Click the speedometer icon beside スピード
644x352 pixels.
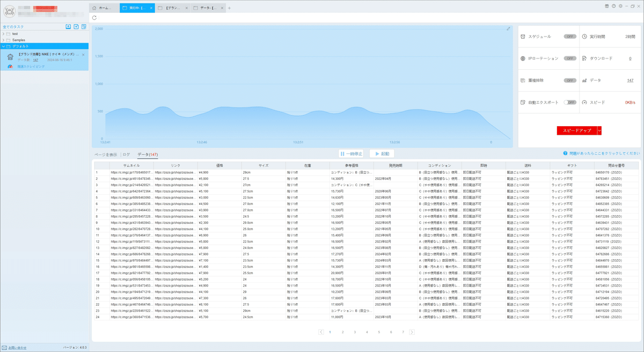[584, 102]
